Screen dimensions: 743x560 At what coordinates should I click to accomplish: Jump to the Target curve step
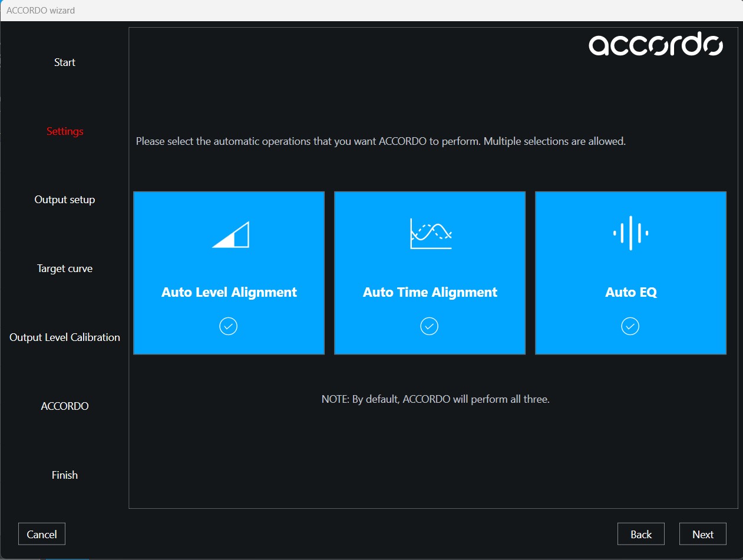65,269
